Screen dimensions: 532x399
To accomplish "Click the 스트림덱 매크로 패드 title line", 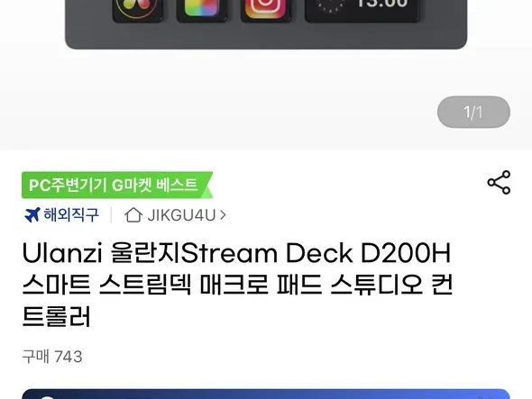I will [x=237, y=285].
